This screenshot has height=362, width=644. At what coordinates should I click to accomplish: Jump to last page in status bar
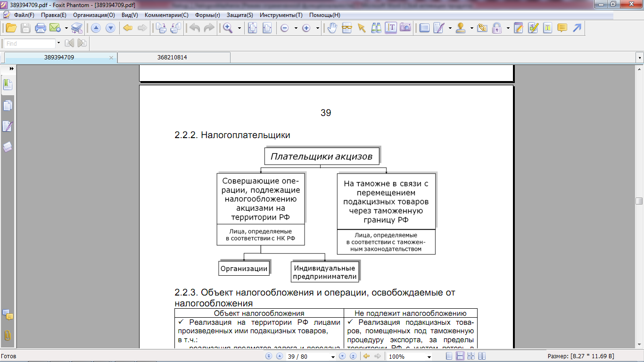click(x=354, y=356)
